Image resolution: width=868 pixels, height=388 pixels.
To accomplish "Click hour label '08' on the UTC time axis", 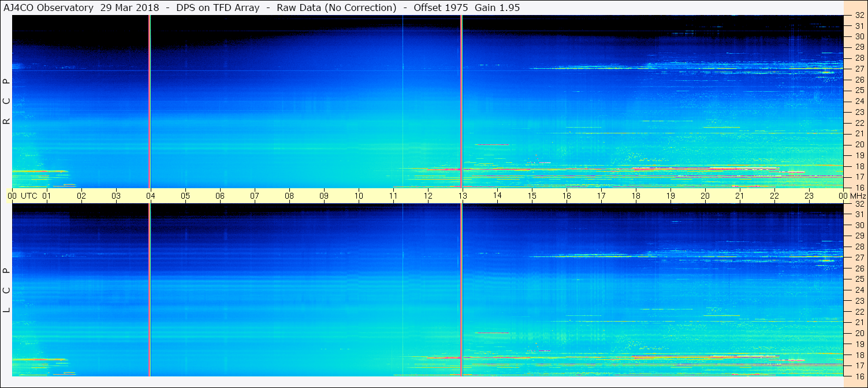I will (289, 196).
